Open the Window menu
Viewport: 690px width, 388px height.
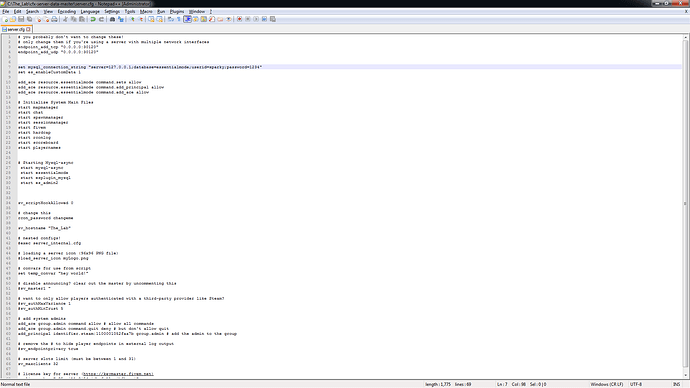coord(197,11)
